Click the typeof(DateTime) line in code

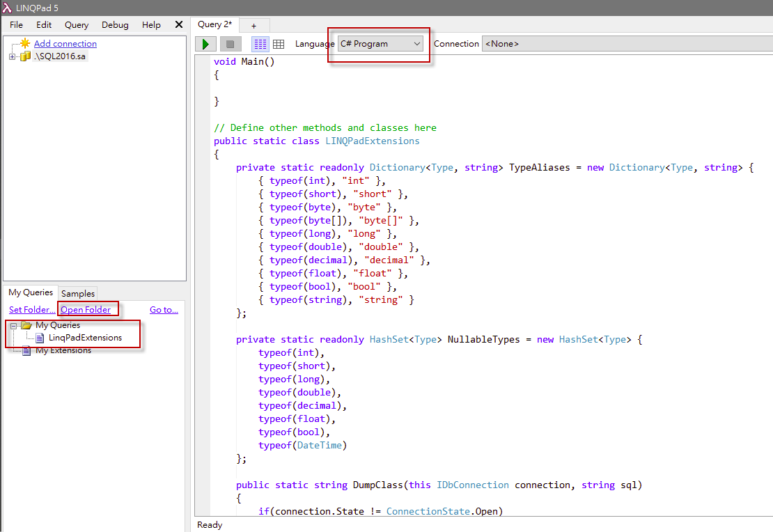(x=303, y=445)
